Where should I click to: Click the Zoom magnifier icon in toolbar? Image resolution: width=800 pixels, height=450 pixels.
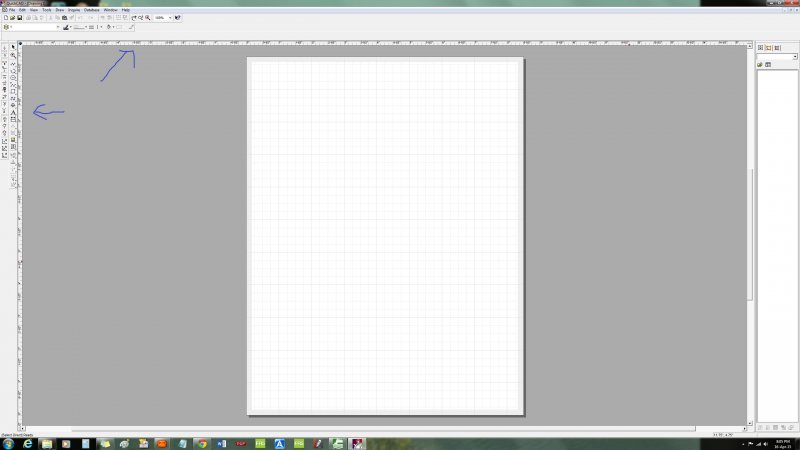(x=147, y=18)
